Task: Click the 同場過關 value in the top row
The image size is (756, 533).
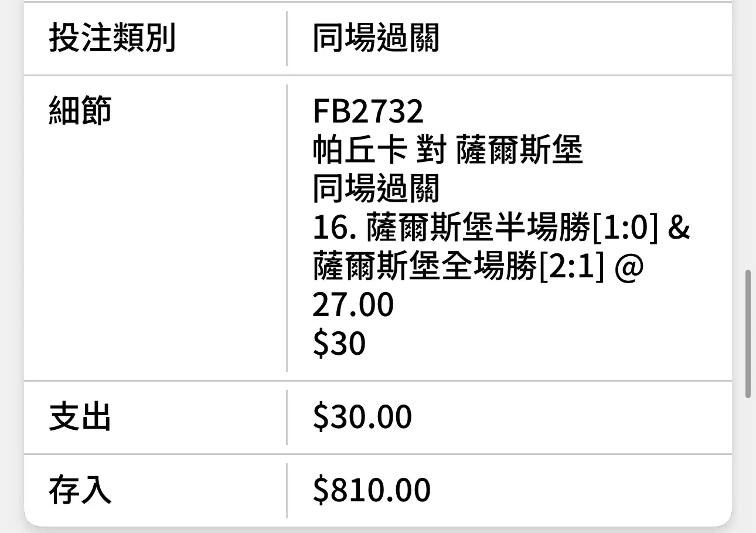Action: tap(376, 39)
